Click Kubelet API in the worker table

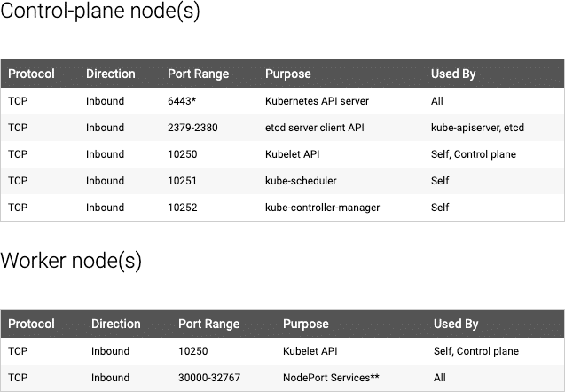[310, 351]
